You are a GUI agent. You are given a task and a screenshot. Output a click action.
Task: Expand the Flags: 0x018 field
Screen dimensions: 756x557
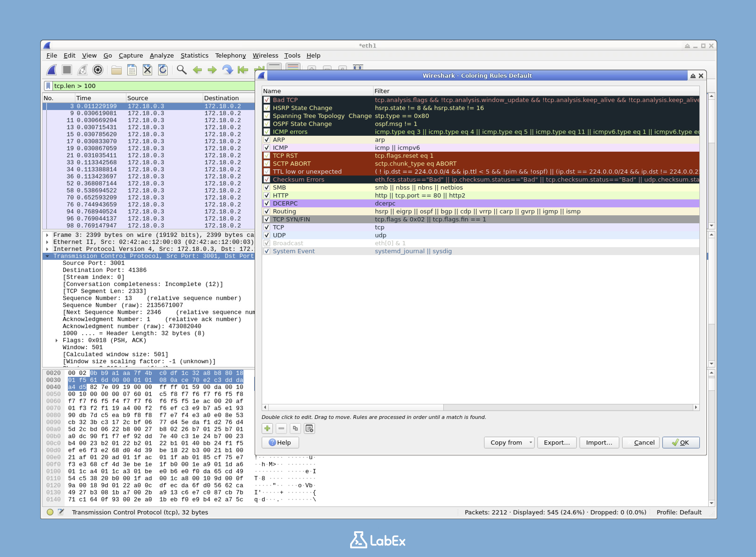tap(56, 340)
